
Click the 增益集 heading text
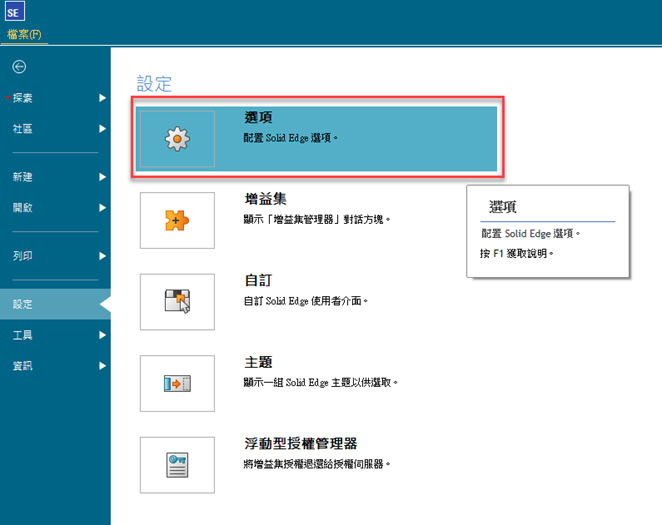[266, 199]
